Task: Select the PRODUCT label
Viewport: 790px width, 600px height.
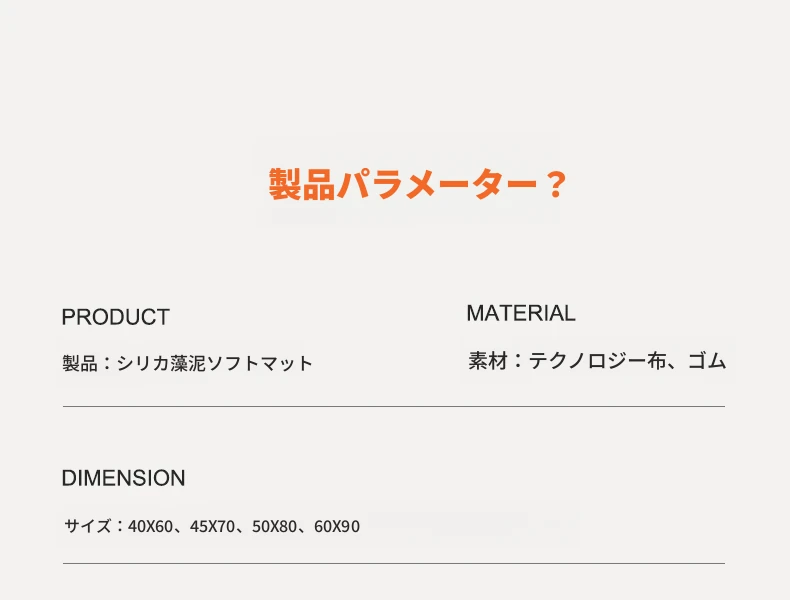Action: 115,317
